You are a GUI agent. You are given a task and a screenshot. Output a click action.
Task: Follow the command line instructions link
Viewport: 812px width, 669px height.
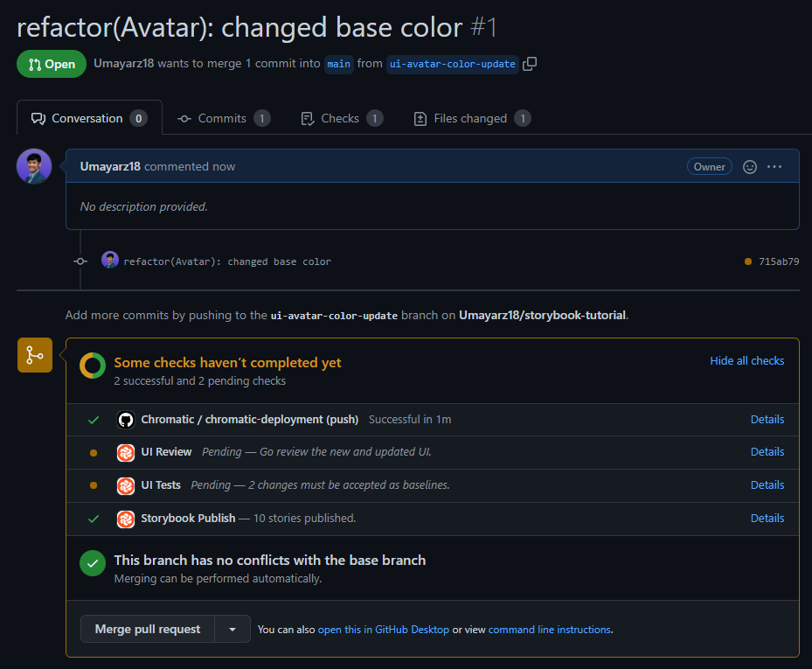[550, 630]
